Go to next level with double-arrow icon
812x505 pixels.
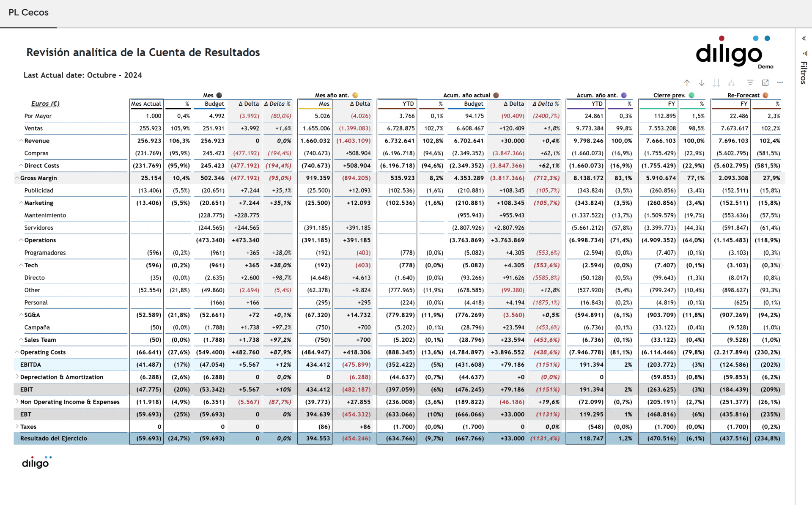coord(716,82)
